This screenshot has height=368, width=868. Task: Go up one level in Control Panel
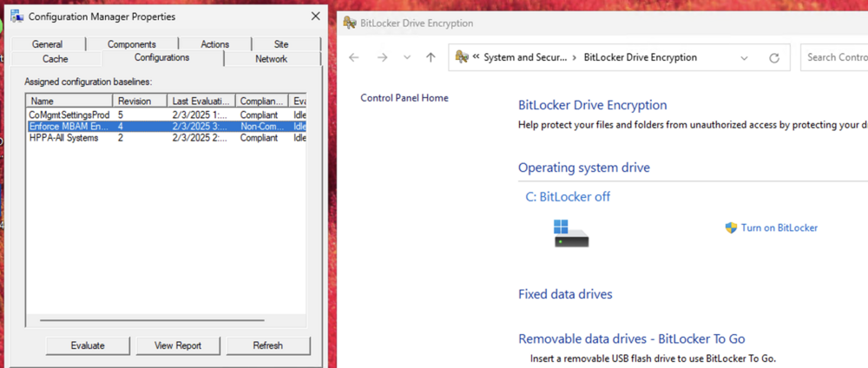coord(431,57)
